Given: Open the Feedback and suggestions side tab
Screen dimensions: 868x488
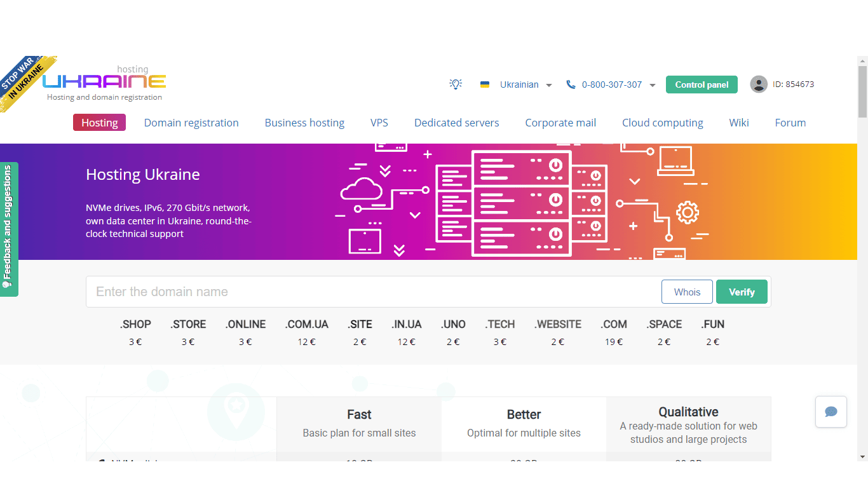Looking at the screenshot, I should coord(9,229).
